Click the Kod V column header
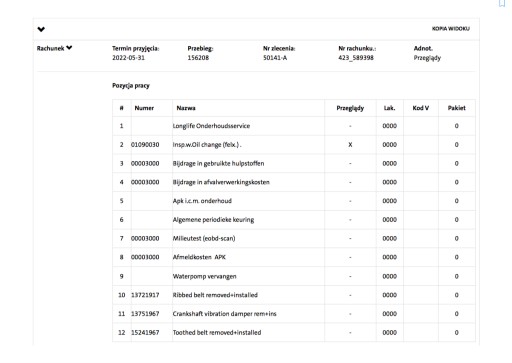The image size is (512, 363). click(421, 108)
